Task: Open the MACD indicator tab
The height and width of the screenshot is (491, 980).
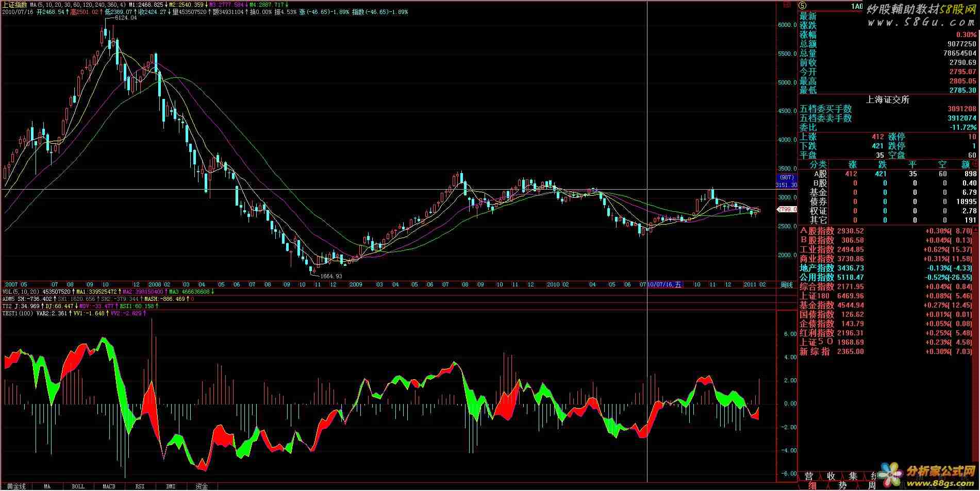Action: click(109, 486)
